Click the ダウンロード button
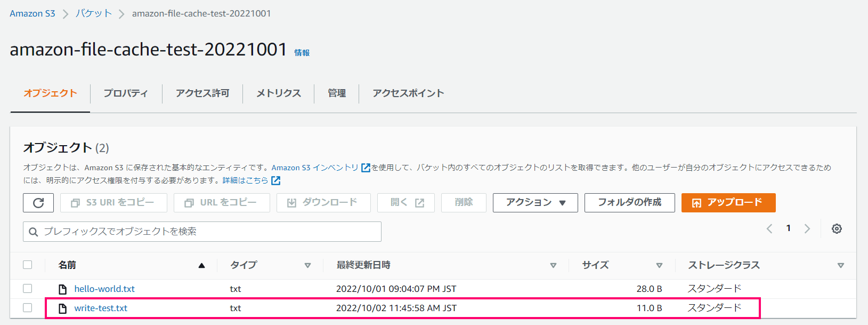 click(323, 203)
